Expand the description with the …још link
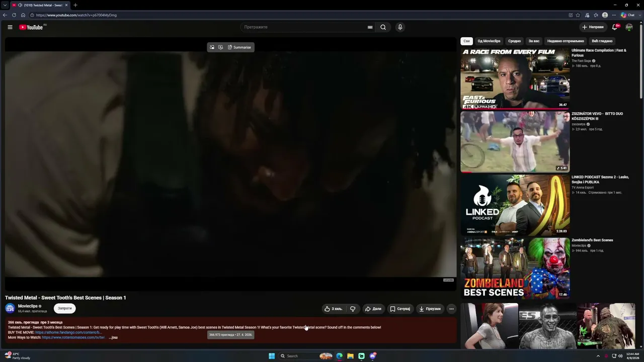Image resolution: width=644 pixels, height=362 pixels. point(113,337)
